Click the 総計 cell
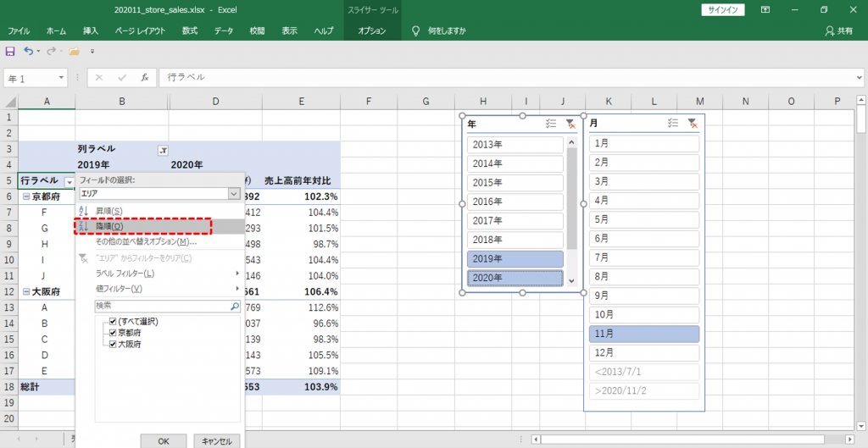This screenshot has height=448, width=868. point(47,387)
